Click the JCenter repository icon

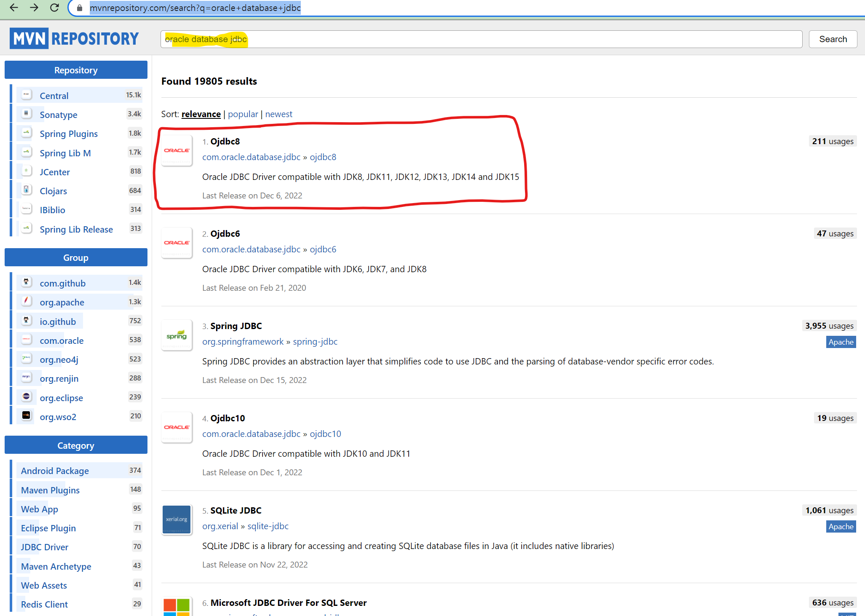point(26,171)
